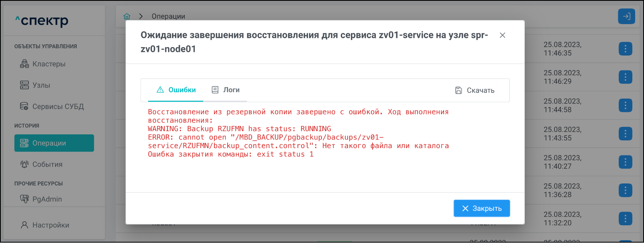Click the logout icon button at top right
The height and width of the screenshot is (243, 644).
click(626, 16)
